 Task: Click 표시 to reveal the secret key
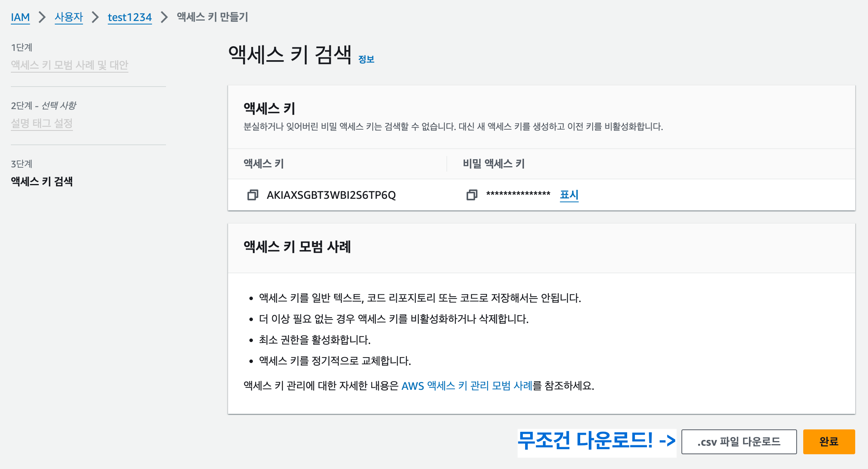pyautogui.click(x=569, y=195)
